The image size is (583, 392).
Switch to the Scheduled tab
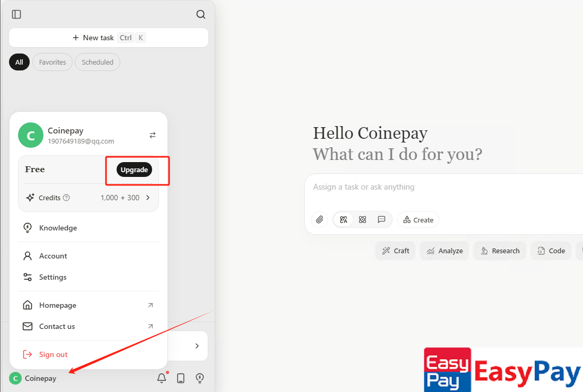pyautogui.click(x=98, y=62)
